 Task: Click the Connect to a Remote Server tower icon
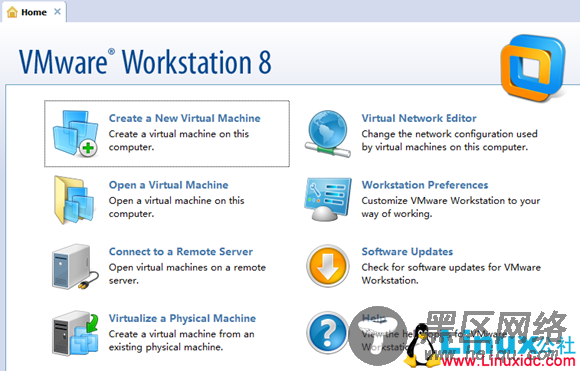[75, 266]
